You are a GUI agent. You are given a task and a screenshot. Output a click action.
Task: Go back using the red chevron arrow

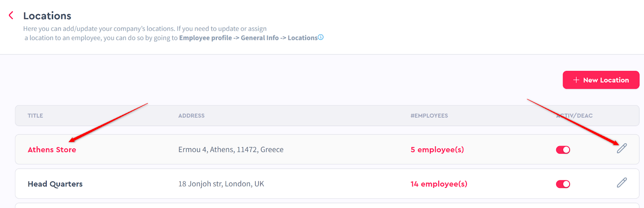11,15
